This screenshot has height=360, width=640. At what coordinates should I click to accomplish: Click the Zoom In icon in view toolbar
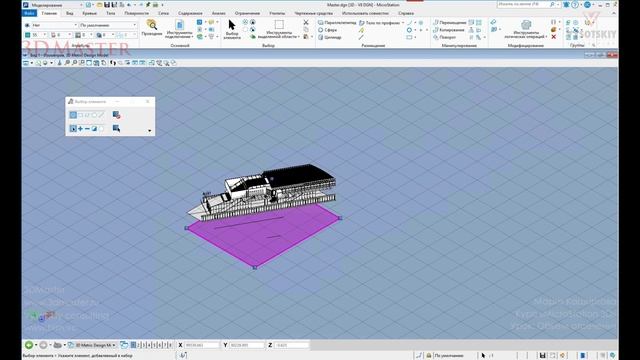coord(67,63)
